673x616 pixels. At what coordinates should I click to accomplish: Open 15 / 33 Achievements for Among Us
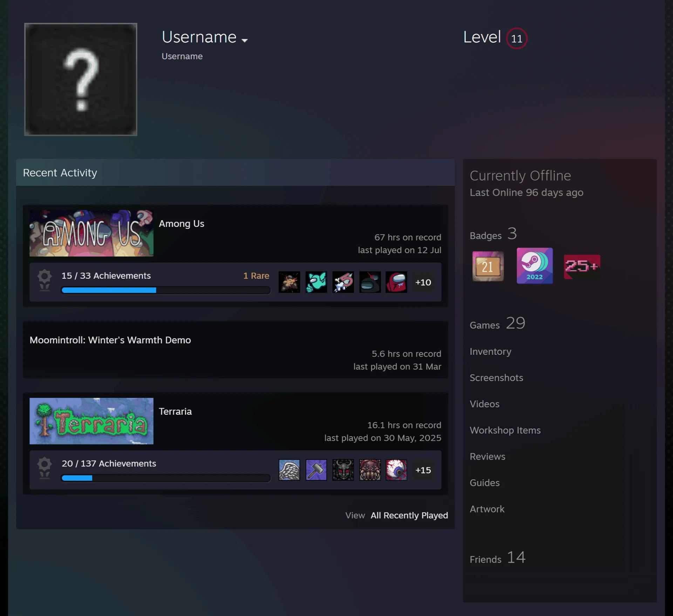[106, 276]
